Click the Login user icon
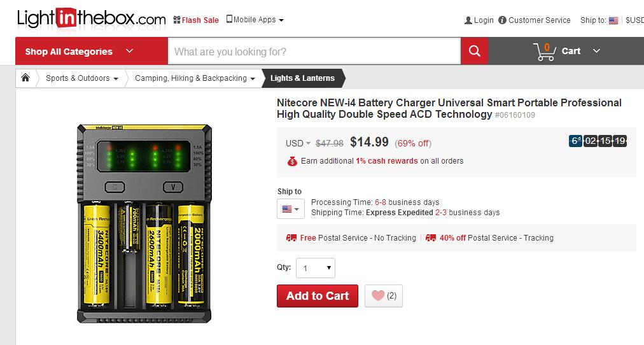This screenshot has width=644, height=345. click(x=468, y=20)
